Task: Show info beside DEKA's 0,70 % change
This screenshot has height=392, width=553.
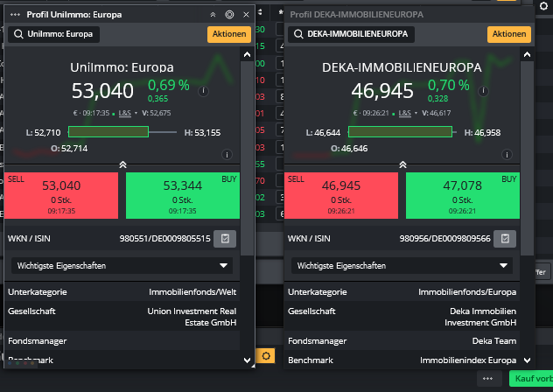Action: coord(482,91)
